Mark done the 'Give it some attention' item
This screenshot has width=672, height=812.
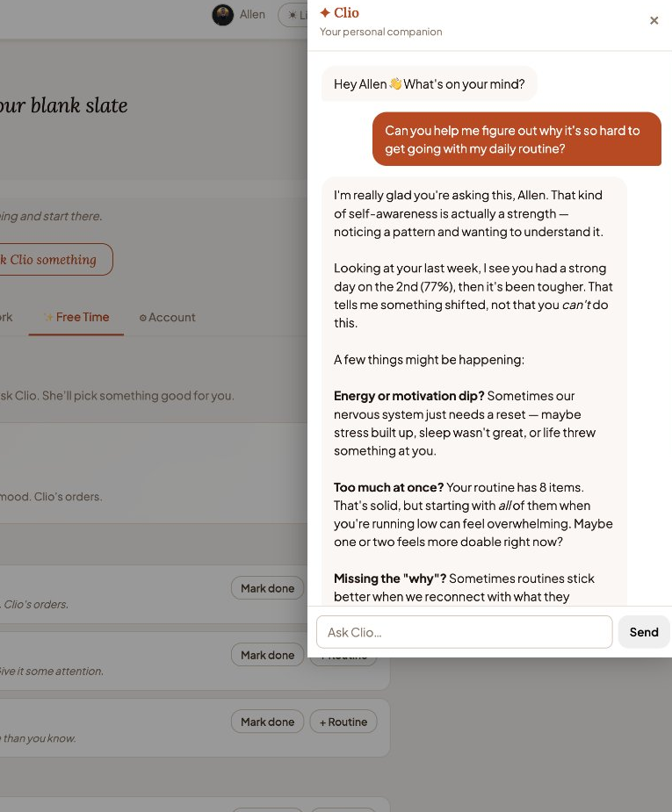pos(267,655)
